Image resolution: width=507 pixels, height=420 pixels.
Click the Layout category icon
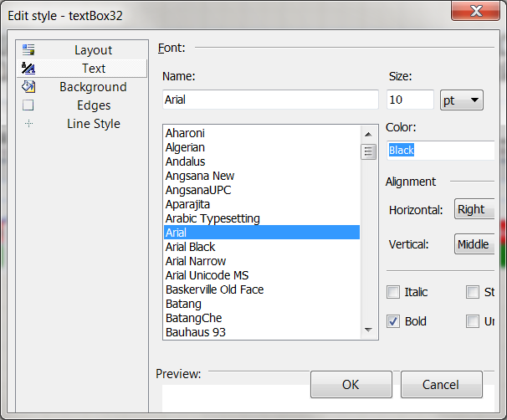click(28, 50)
